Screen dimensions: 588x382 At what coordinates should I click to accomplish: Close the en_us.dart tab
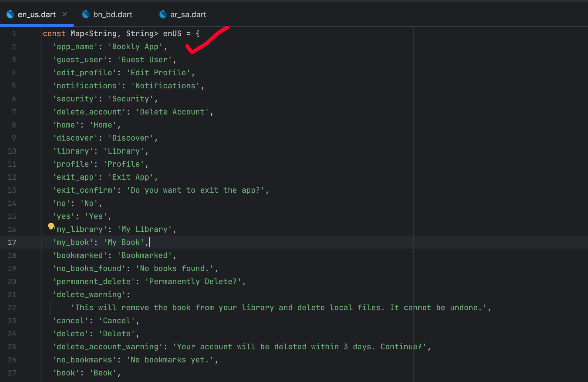pos(65,14)
